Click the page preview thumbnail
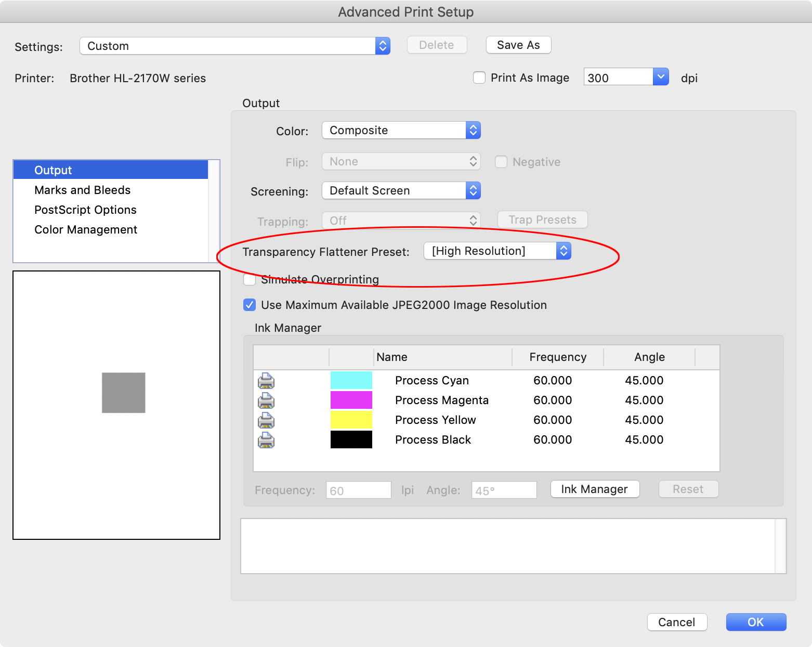 click(116, 406)
